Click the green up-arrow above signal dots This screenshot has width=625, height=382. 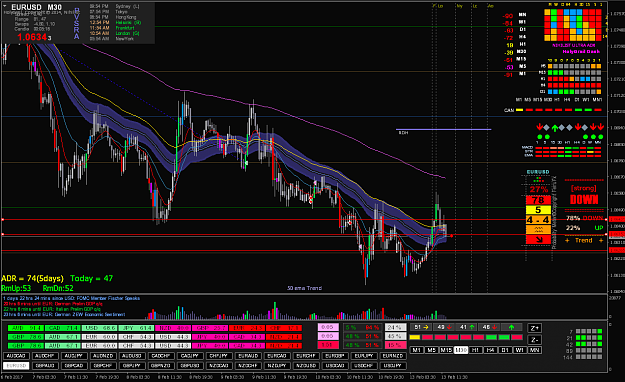pyautogui.click(x=554, y=128)
